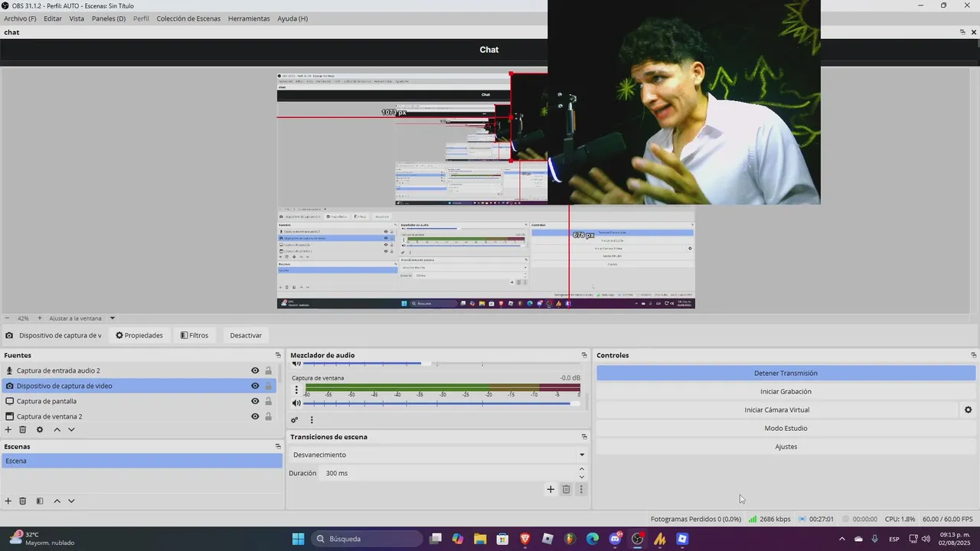This screenshot has width=980, height=551.
Task: Zoom in preview with the plus icon beside 42%
Action: (40, 318)
